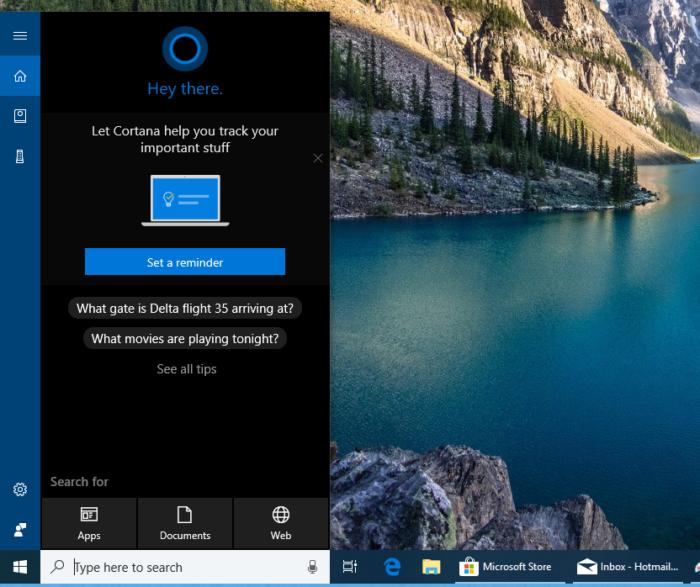Open File Explorer from taskbar
This screenshot has width=700, height=587.
431,567
